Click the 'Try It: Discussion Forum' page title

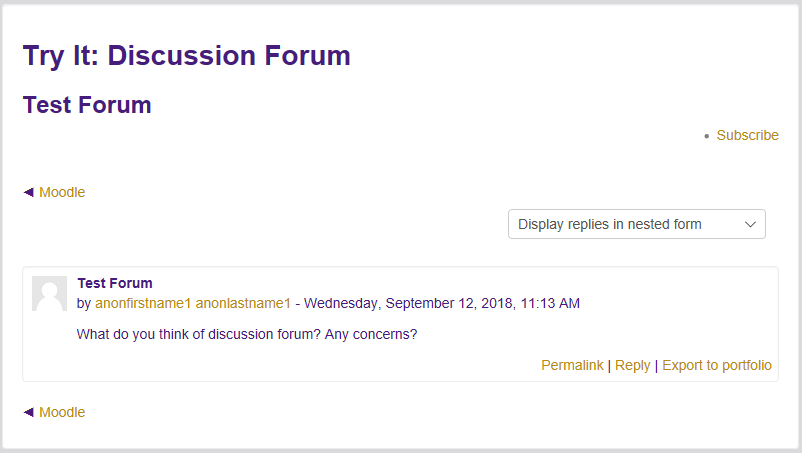[x=187, y=55]
